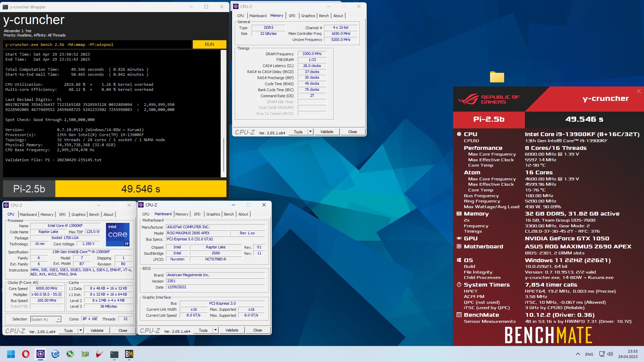Screen dimensions: 644x362
Task: Click the Motherboard icon in BenchMate panel
Action: coord(459,246)
